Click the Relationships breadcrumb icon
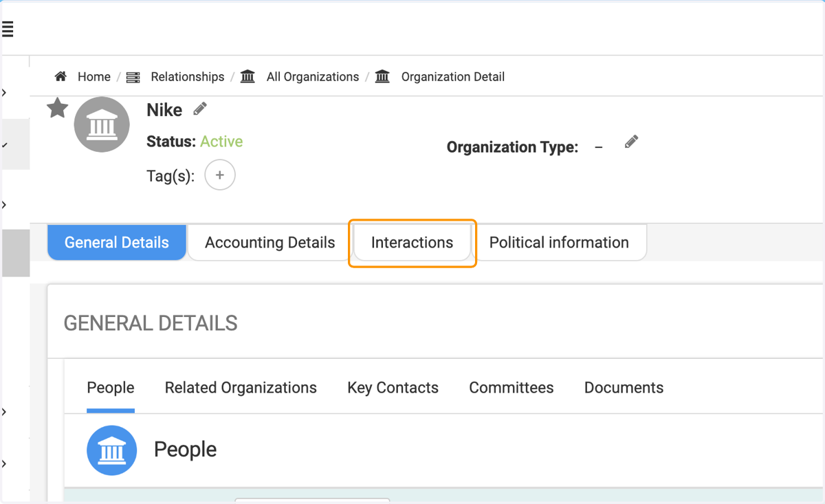Image resolution: width=825 pixels, height=504 pixels. click(x=133, y=77)
